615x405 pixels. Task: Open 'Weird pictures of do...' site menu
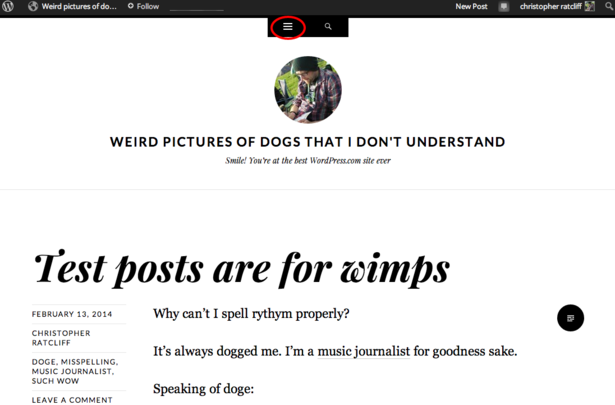tap(79, 6)
